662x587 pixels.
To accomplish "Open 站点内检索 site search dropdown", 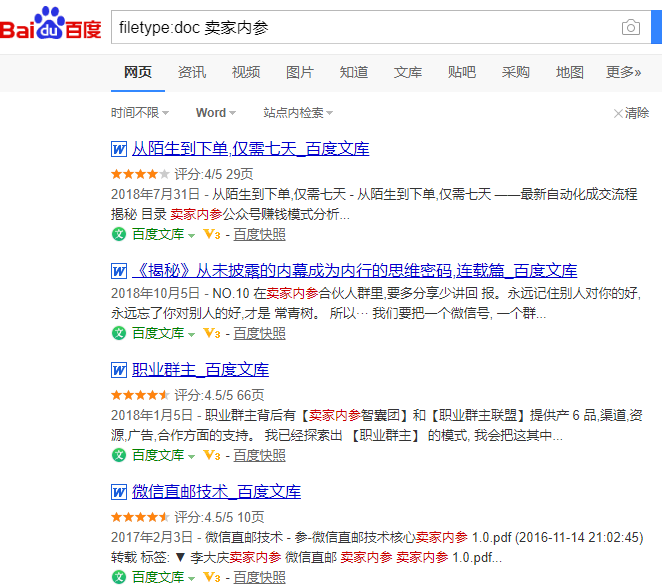I will pyautogui.click(x=298, y=113).
